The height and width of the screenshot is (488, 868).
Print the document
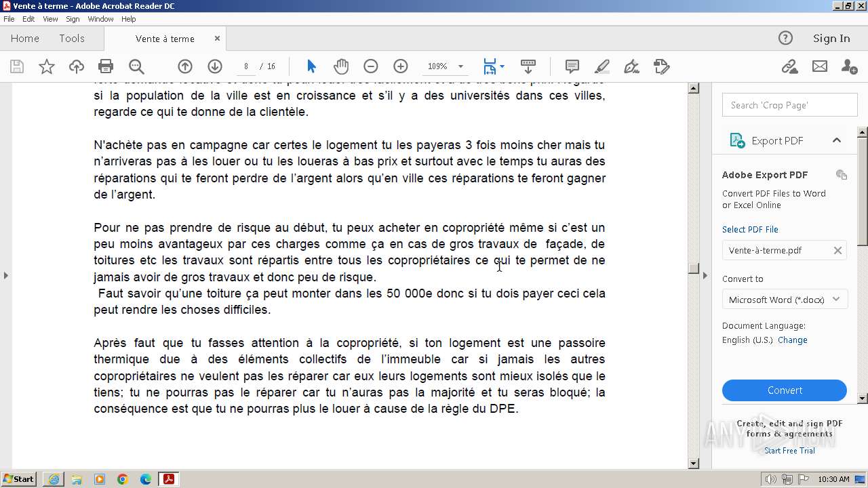[106, 66]
